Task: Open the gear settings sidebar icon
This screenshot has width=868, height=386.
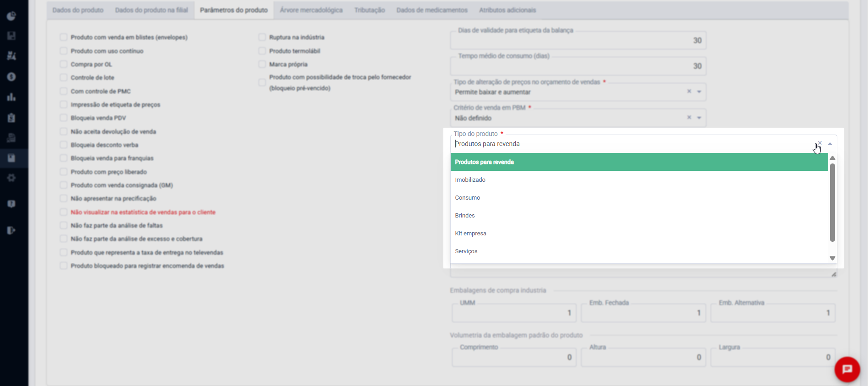Action: point(11,178)
